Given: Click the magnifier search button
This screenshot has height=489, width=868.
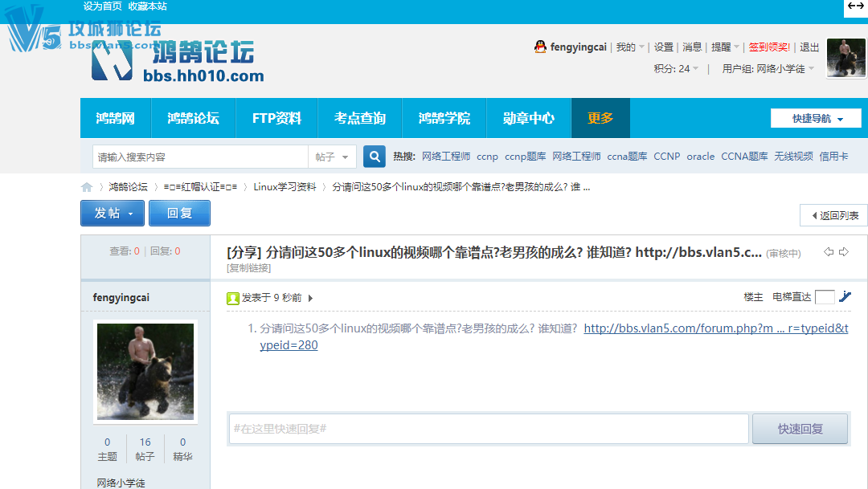Looking at the screenshot, I should pos(375,157).
